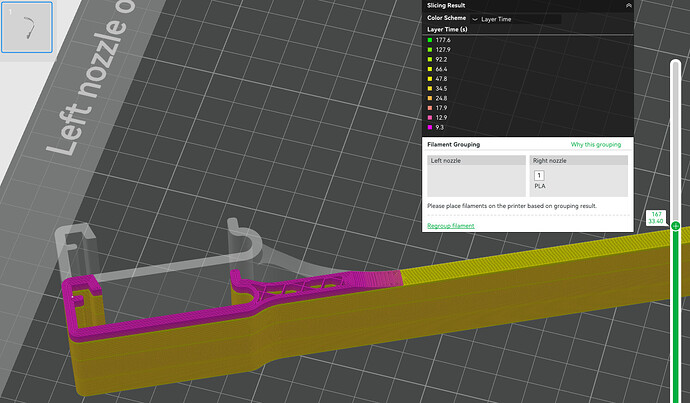The image size is (690, 403).
Task: Click the vertical layer slider track top
Action: (676, 85)
